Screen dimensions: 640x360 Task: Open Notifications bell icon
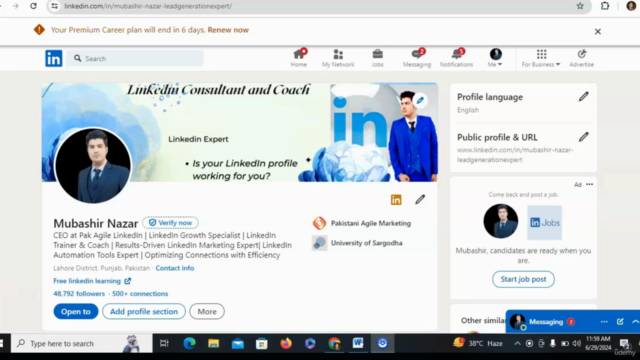(456, 58)
